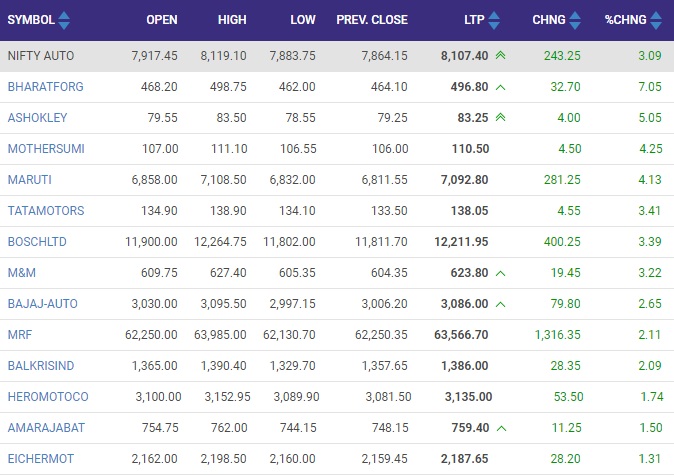Select MARUTI LTP value 7,092.80
Image resolution: width=674 pixels, height=476 pixels.
pyautogui.click(x=465, y=180)
